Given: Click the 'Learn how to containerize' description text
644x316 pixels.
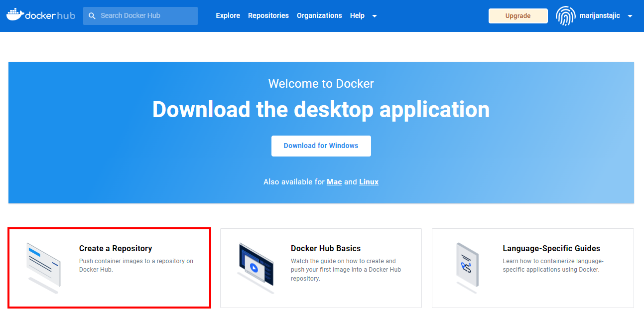Looking at the screenshot, I should coord(553,265).
